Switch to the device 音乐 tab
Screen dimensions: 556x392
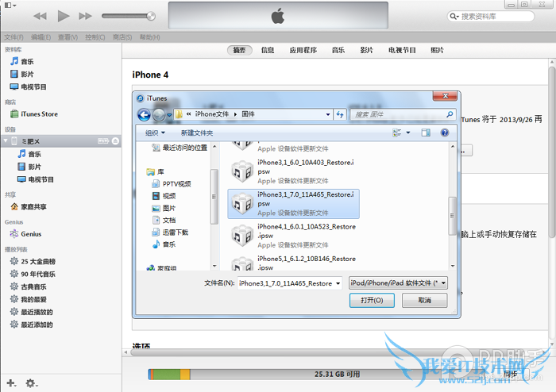coord(338,50)
